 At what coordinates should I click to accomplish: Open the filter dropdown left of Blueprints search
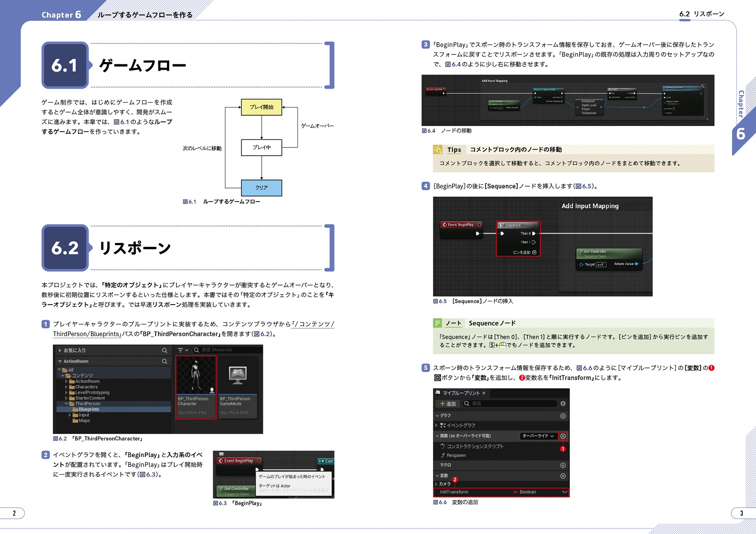183,350
